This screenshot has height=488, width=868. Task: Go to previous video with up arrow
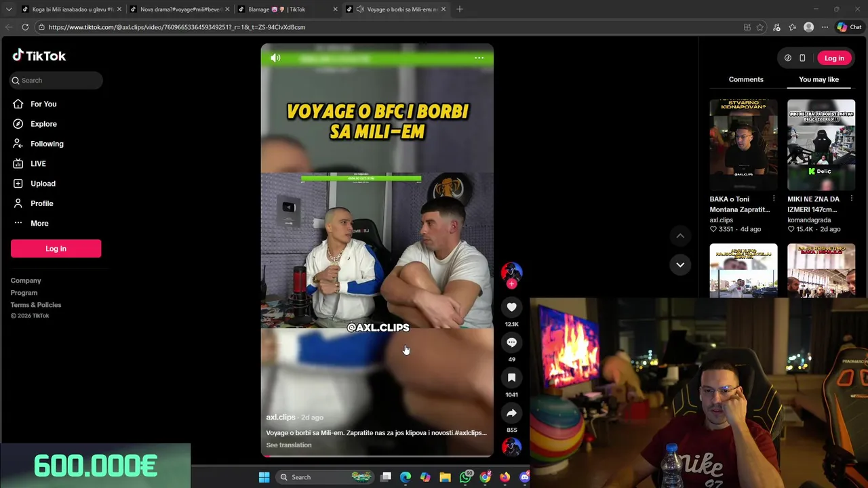680,236
